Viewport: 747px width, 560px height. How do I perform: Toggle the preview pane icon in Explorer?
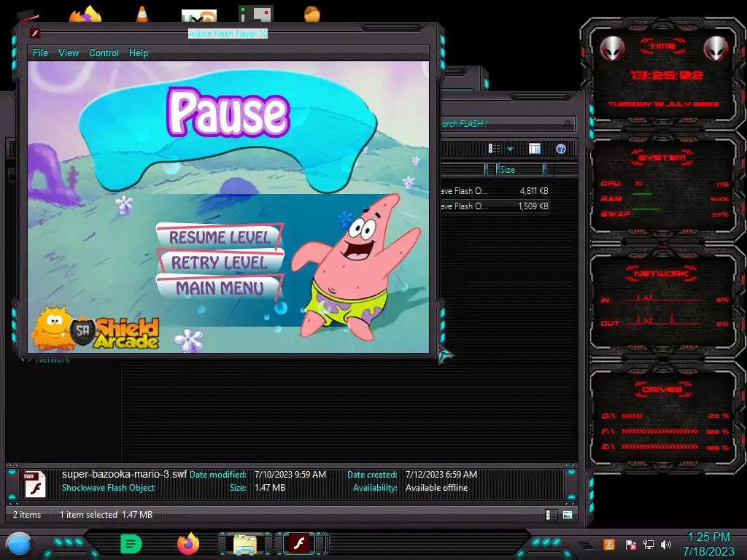click(535, 149)
